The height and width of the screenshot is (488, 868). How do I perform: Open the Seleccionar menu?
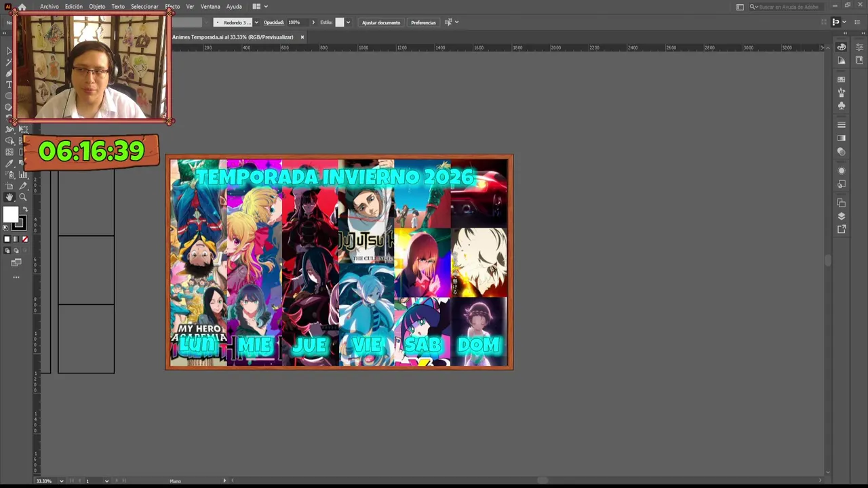coord(144,7)
